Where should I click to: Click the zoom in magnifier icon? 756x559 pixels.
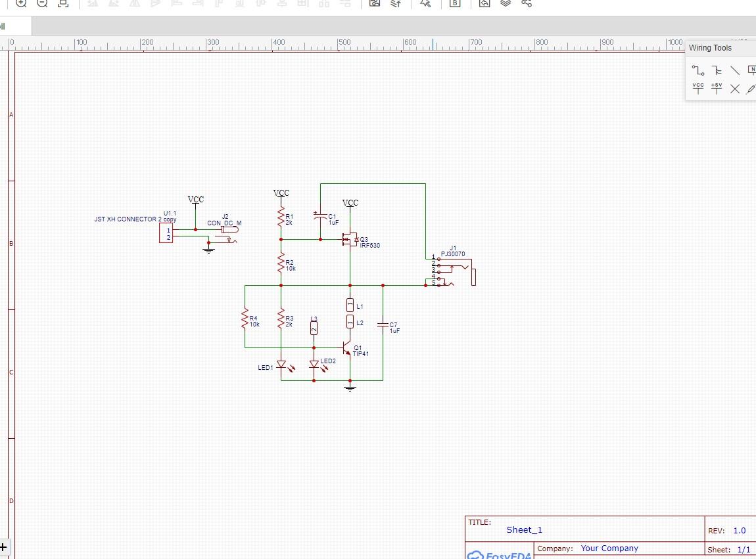[x=21, y=3]
